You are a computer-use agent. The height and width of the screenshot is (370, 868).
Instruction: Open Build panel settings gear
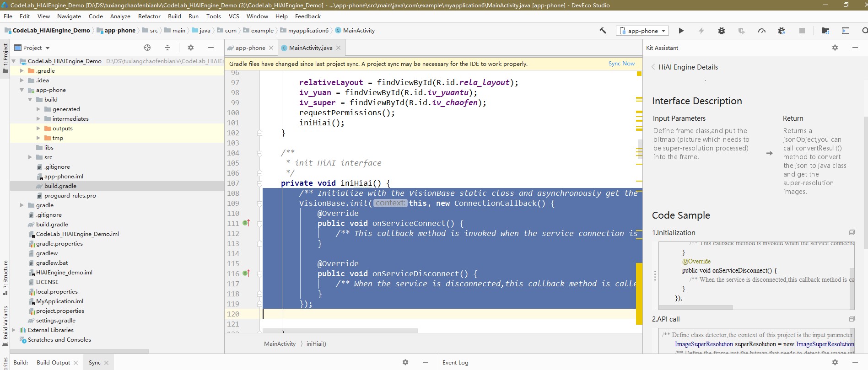[x=405, y=362]
